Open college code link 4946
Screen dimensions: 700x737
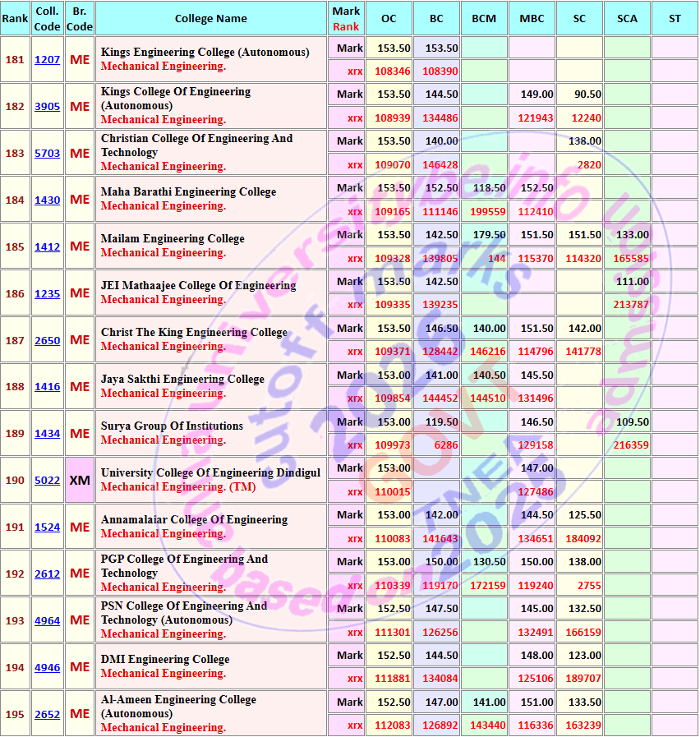47,667
